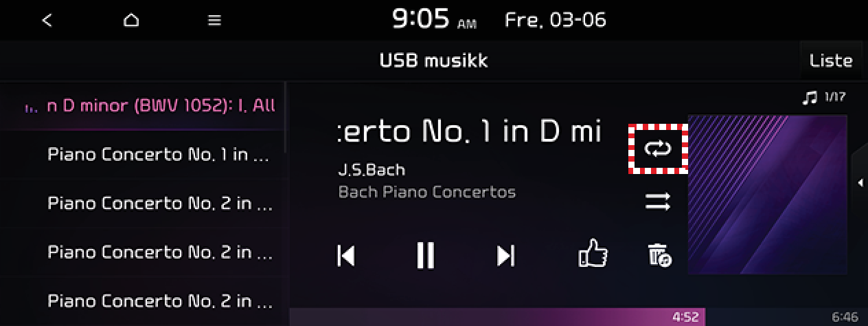The width and height of the screenshot is (868, 326).
Task: Expand the right-edge side panel arrow
Action: (x=860, y=182)
